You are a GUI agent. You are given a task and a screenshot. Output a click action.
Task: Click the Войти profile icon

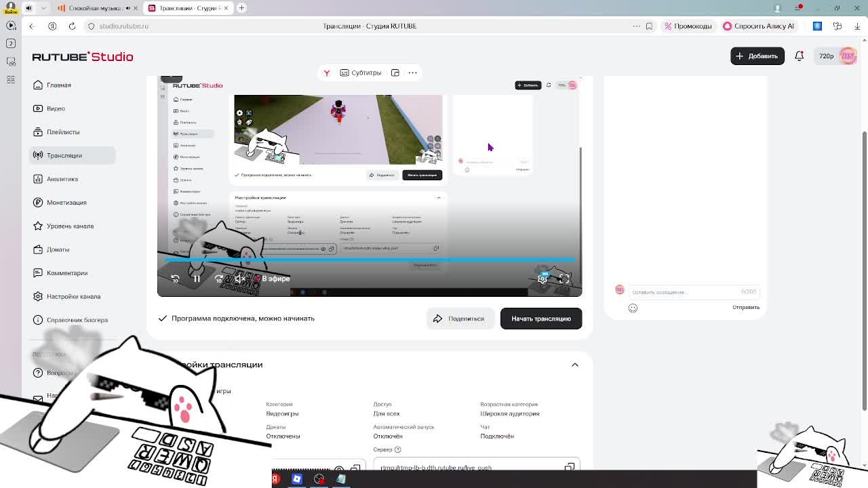[11, 7]
